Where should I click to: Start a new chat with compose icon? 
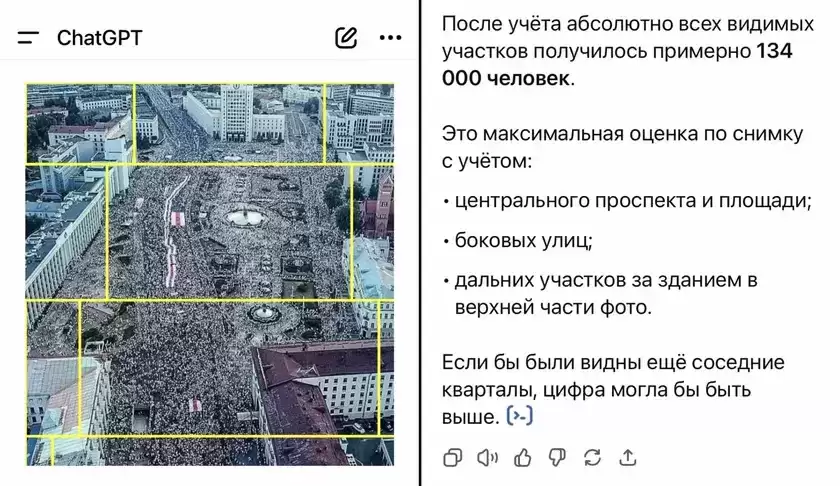coord(346,38)
